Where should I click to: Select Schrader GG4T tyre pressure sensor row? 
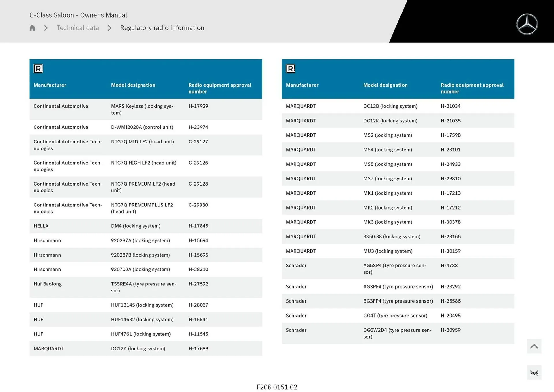point(395,316)
